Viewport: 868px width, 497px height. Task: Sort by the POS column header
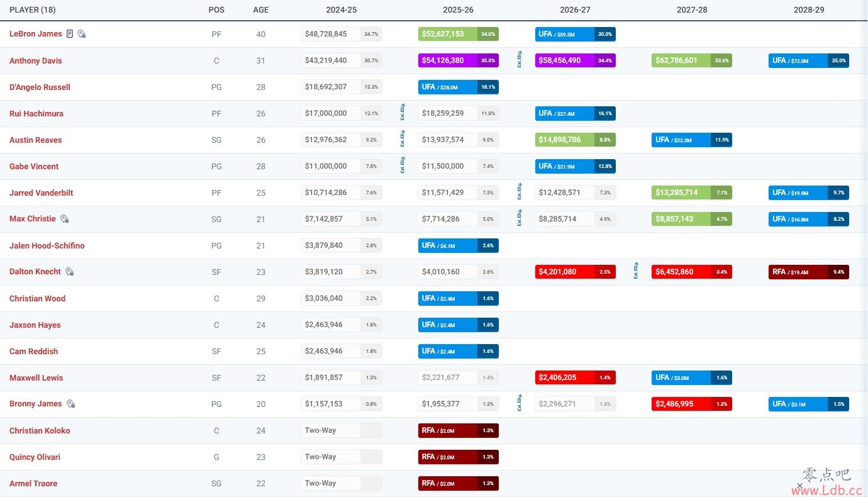click(216, 10)
